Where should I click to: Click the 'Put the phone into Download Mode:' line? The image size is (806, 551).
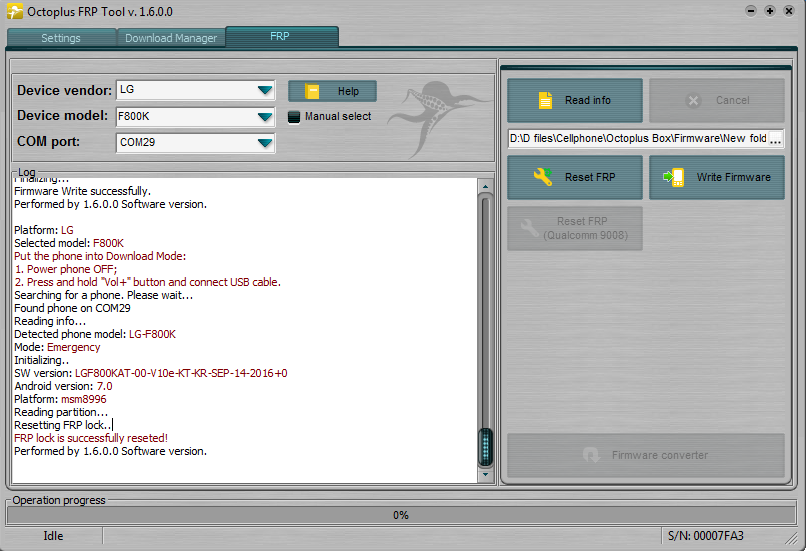tap(100, 256)
